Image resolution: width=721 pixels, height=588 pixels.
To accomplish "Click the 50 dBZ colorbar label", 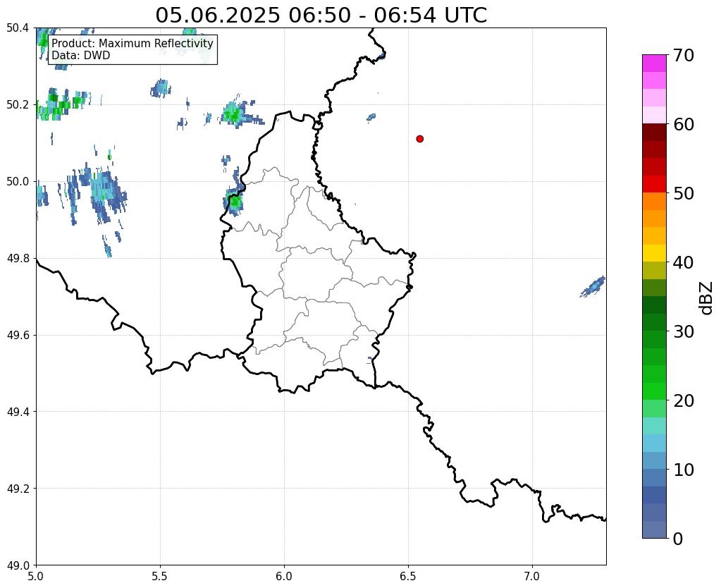I will click(684, 193).
